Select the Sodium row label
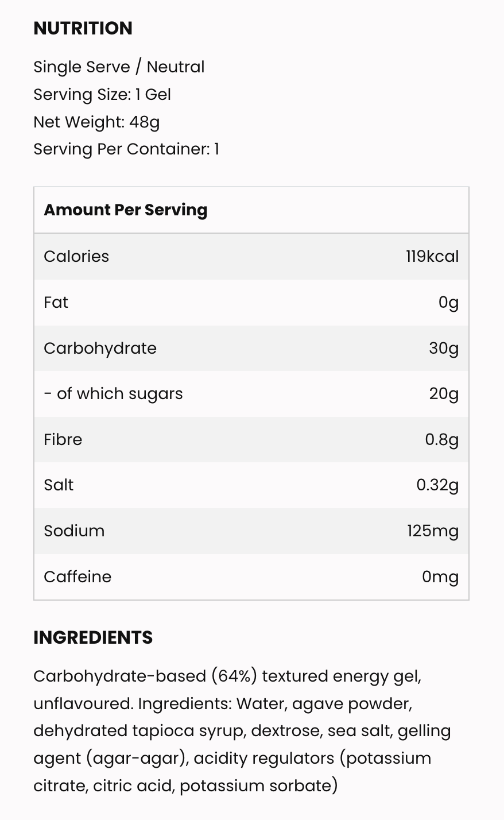The width and height of the screenshot is (504, 820). (74, 531)
